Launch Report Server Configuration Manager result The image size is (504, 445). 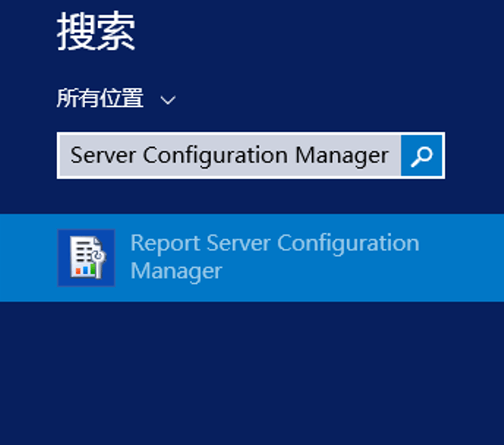(x=275, y=257)
